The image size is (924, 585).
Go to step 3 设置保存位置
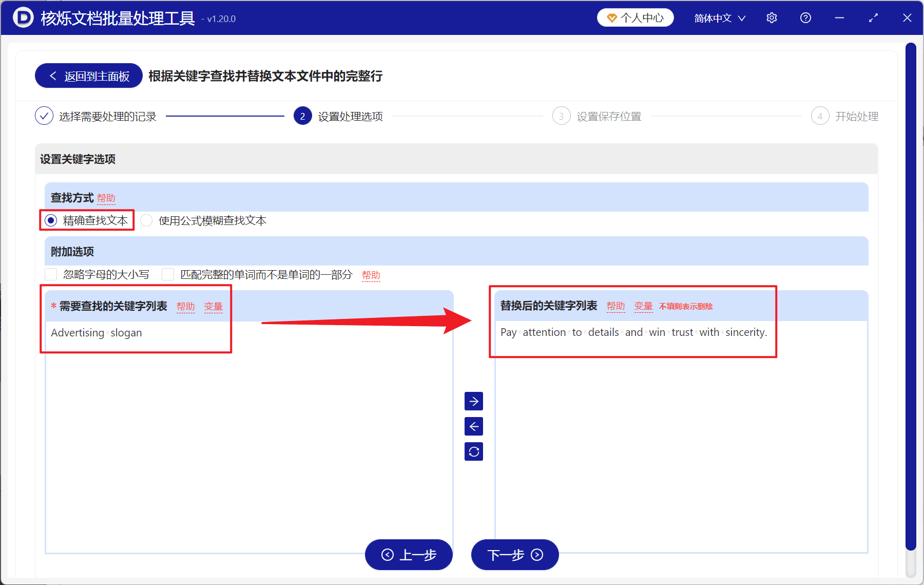561,116
